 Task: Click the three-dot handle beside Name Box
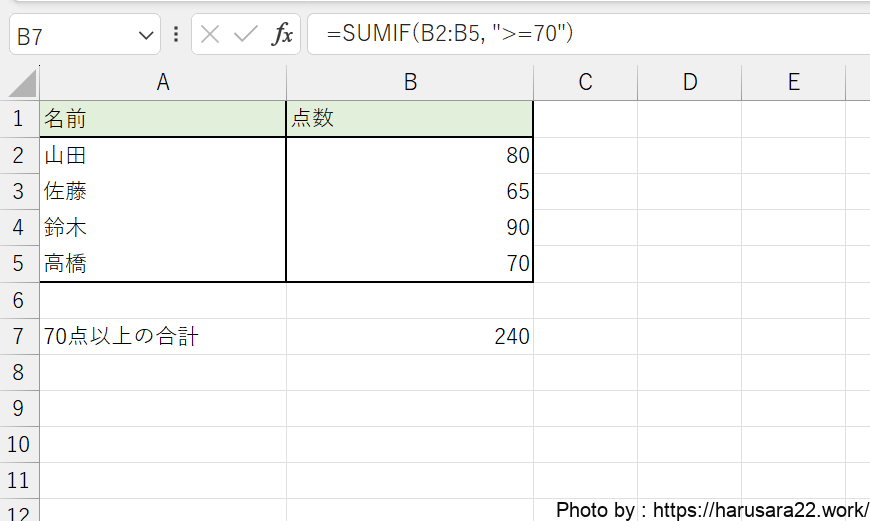(176, 35)
